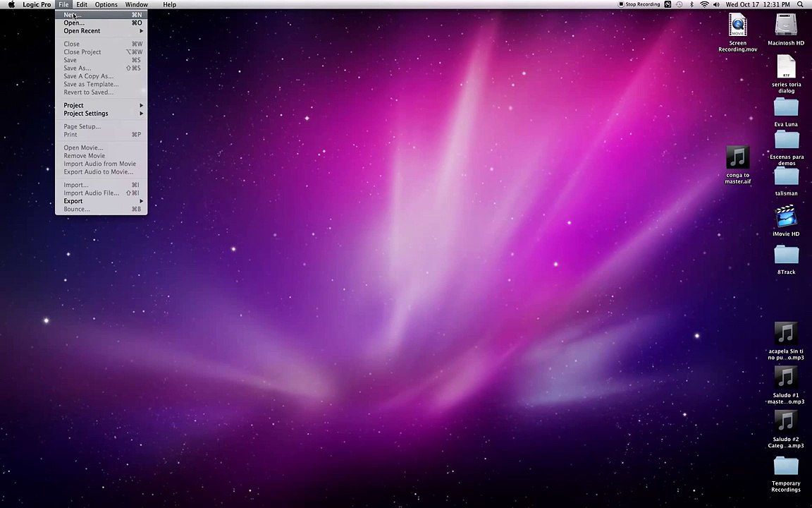
Task: Select Saludo #1 maste...o.mp3 file
Action: (x=786, y=385)
